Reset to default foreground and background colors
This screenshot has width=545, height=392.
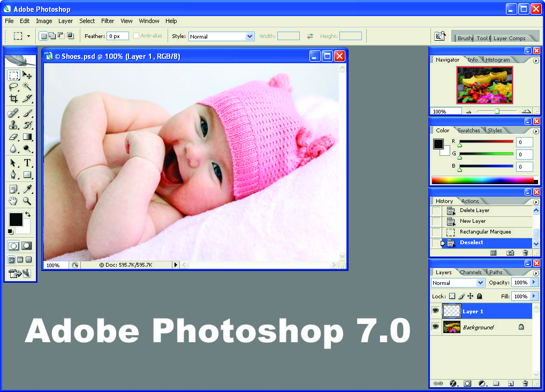point(10,232)
